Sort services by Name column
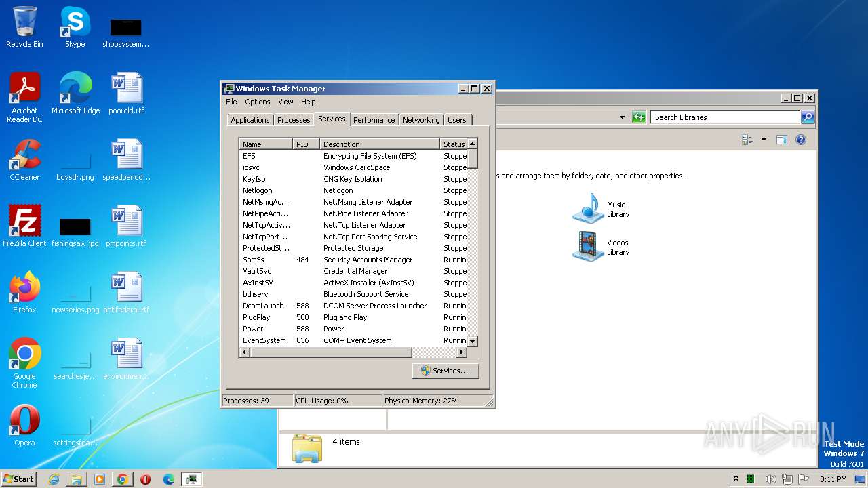868x488 pixels. (266, 144)
